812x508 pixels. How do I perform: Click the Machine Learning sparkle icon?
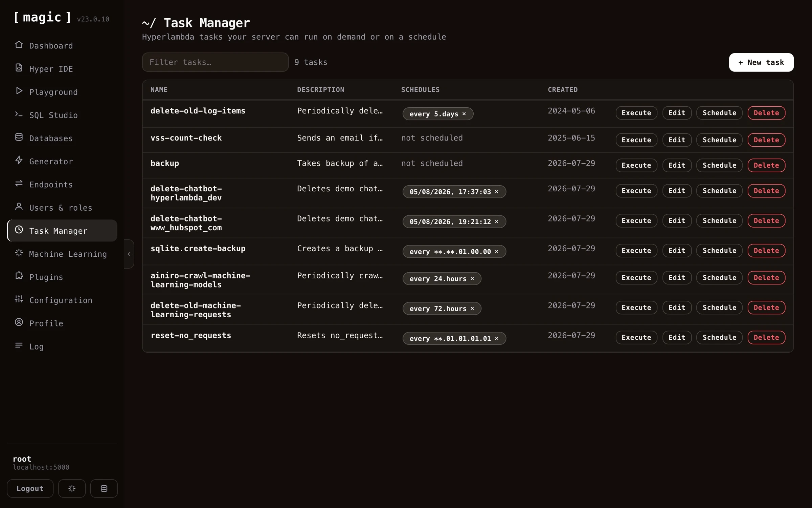pos(19,253)
